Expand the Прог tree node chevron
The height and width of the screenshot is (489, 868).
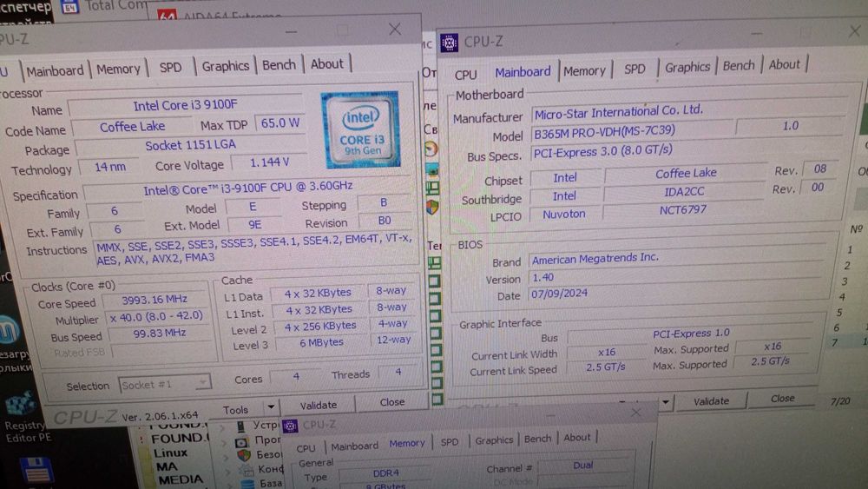224,443
